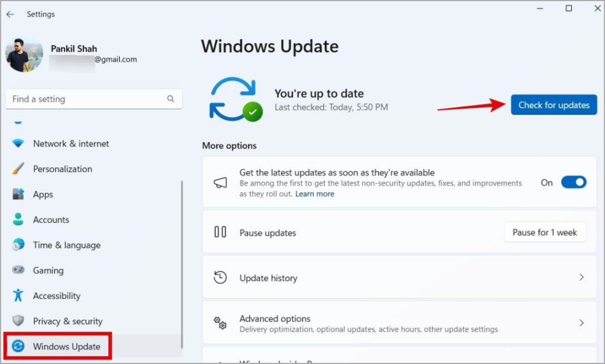
Task: Click the back arrow in Settings header
Action: (x=10, y=14)
